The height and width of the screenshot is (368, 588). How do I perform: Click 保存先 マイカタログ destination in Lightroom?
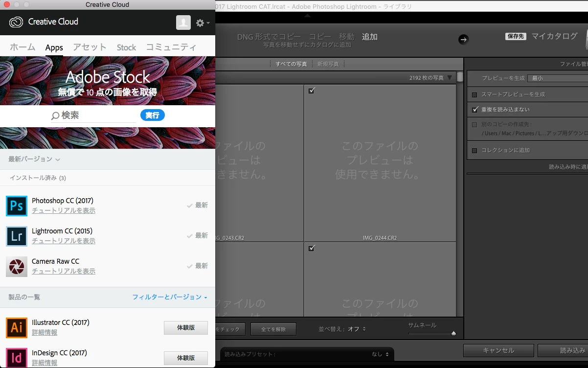point(542,36)
